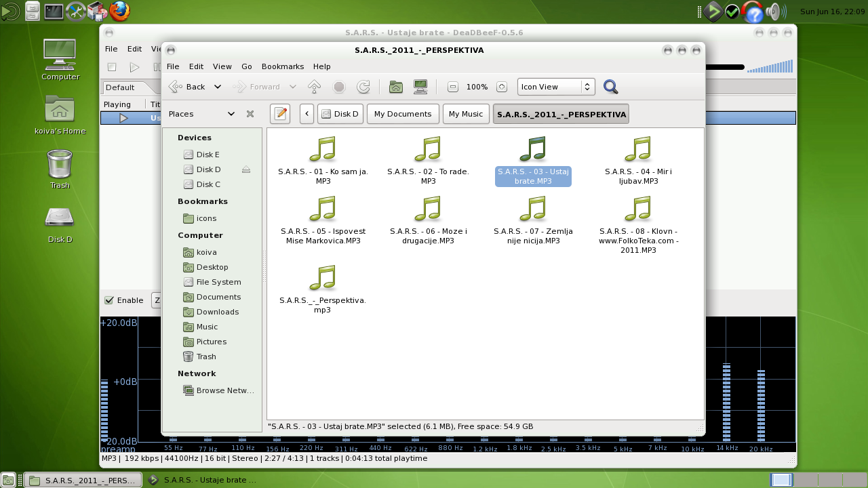Open the Home folder toolbar icon
Image resolution: width=868 pixels, height=488 pixels.
tap(396, 87)
